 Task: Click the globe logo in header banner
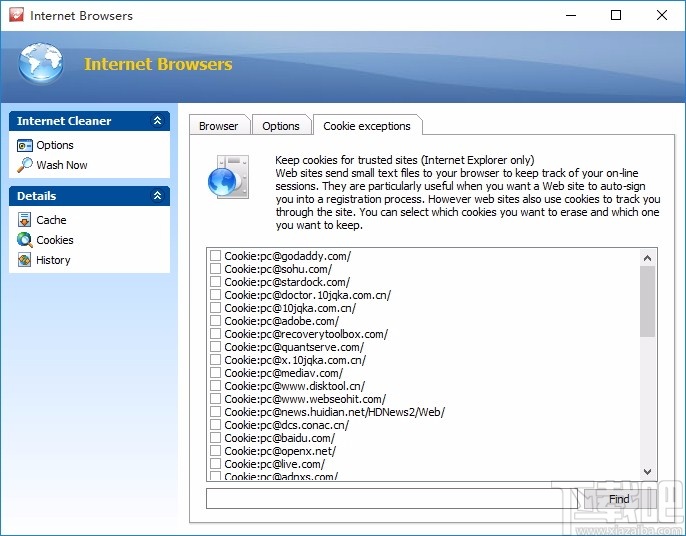[41, 63]
